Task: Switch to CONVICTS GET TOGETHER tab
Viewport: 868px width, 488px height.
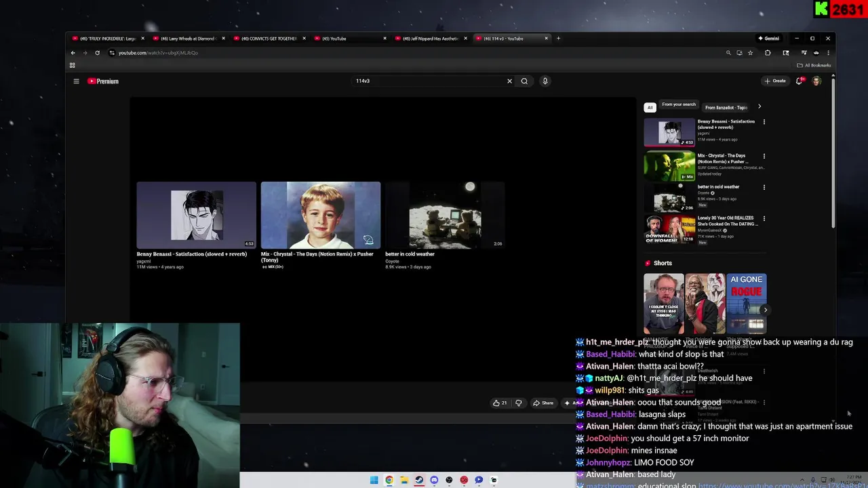Action: tap(270, 39)
